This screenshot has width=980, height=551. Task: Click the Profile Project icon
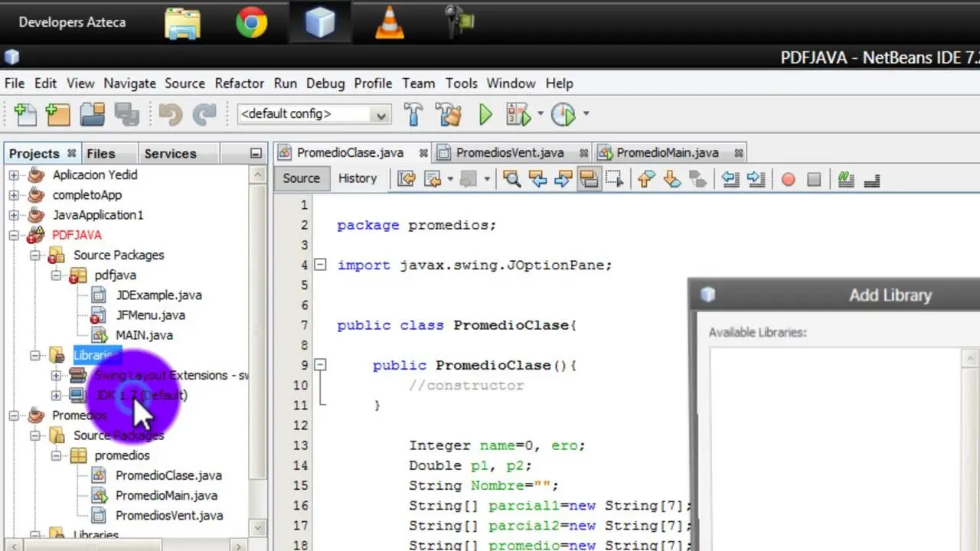(x=563, y=115)
